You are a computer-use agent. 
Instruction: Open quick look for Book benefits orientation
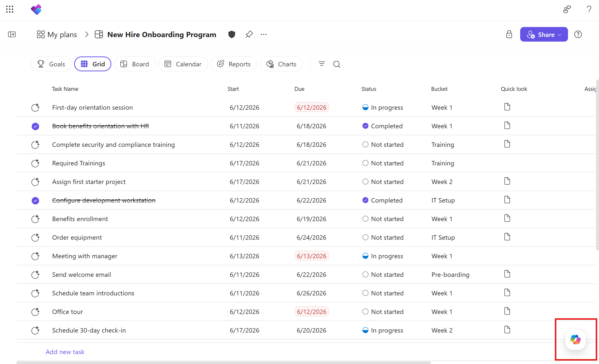pyautogui.click(x=507, y=126)
